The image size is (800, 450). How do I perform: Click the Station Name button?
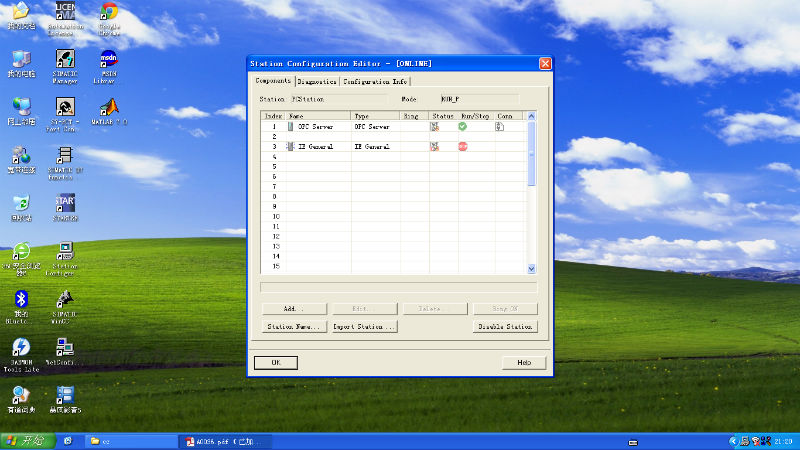294,327
